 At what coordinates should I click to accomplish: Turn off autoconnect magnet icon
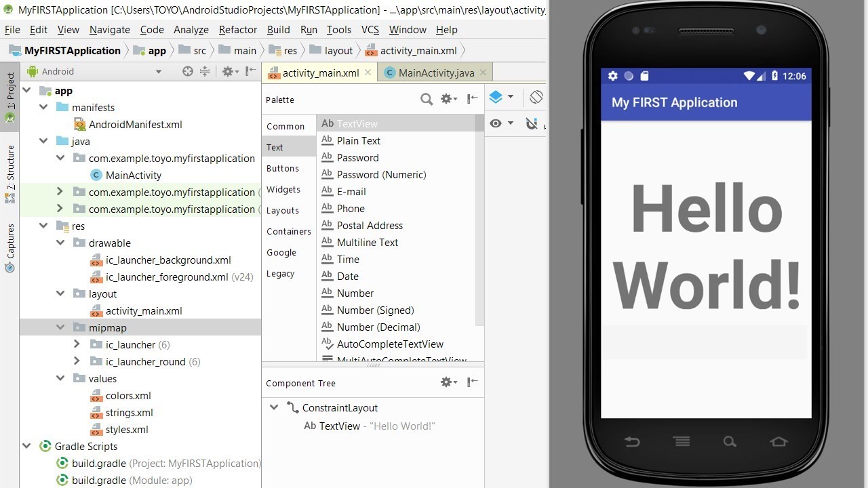coord(532,123)
